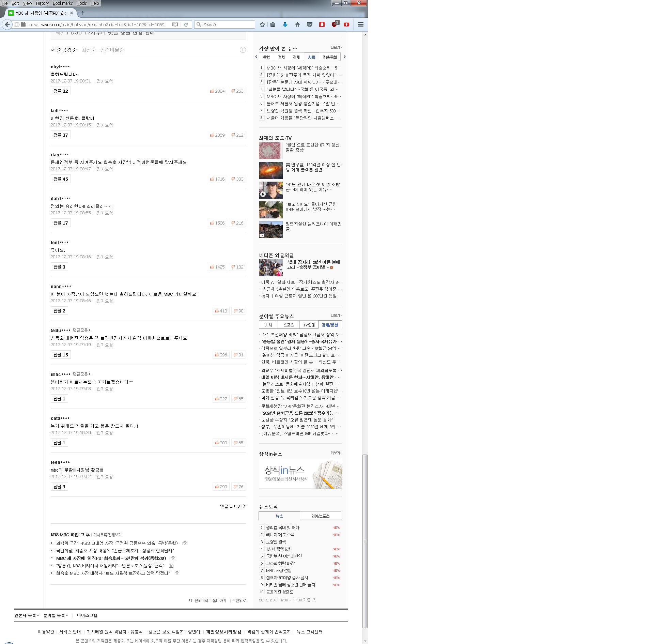The width and height of the screenshot is (652, 644).
Task: Open the File menu
Action: (5, 3)
